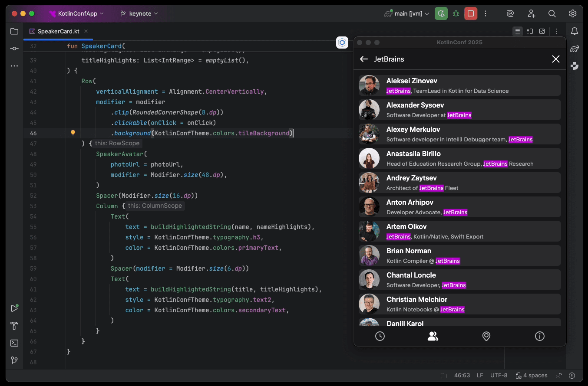Click the Debug bug icon

(456, 14)
